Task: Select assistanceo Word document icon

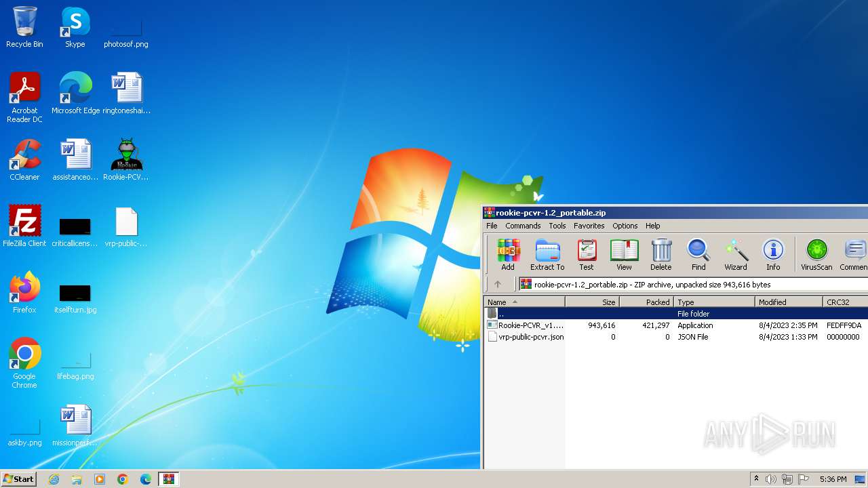Action: coord(75,160)
